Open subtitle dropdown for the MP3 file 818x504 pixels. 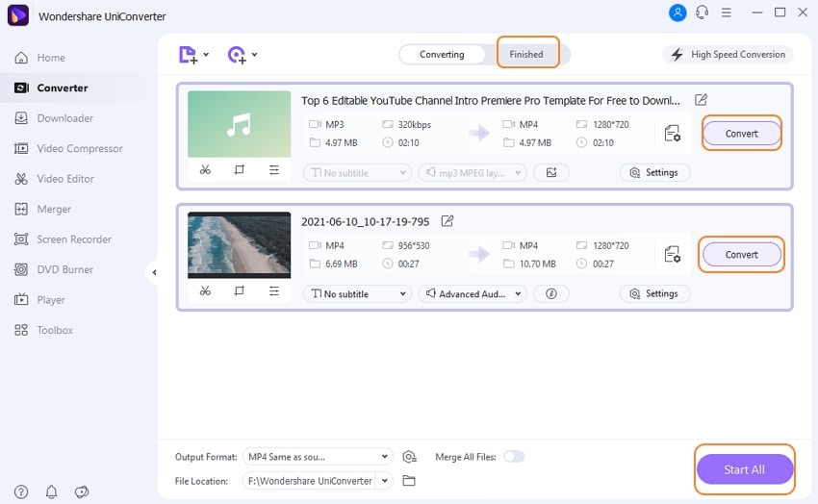point(357,172)
